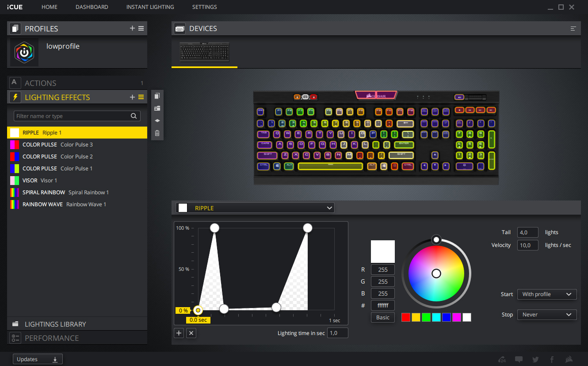Select the Visor 1 effect
The image size is (588, 366).
coord(77,181)
